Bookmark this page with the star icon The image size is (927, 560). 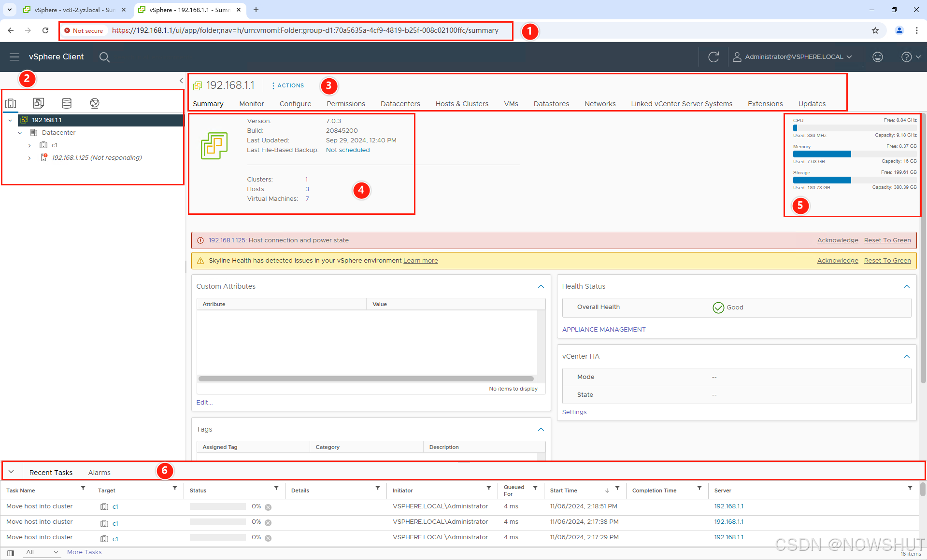point(875,30)
